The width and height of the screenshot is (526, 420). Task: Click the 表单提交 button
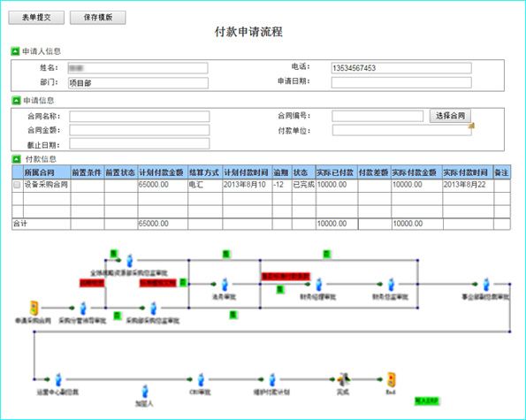[x=36, y=18]
